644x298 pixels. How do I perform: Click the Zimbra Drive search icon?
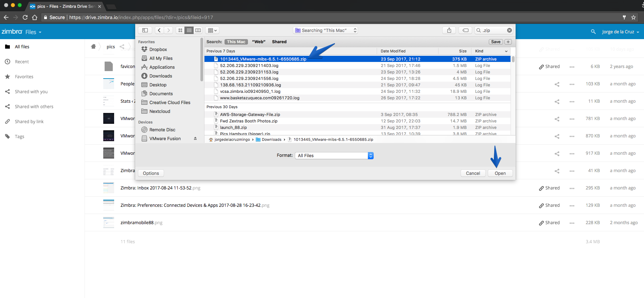(593, 32)
